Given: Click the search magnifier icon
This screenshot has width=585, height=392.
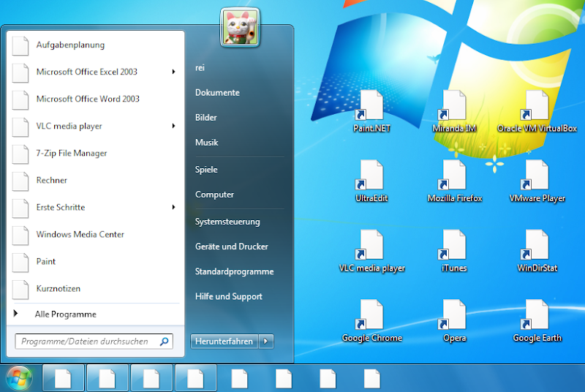Looking at the screenshot, I should click(164, 342).
